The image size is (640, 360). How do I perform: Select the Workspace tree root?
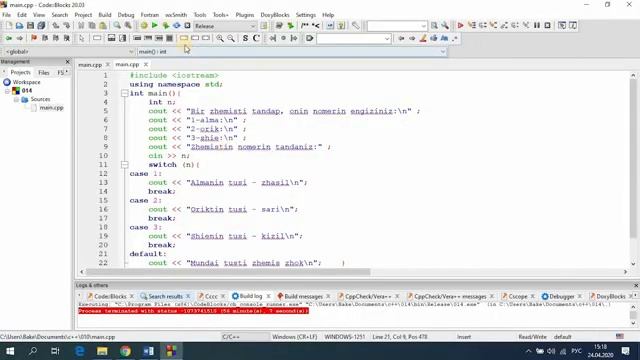coord(26,82)
